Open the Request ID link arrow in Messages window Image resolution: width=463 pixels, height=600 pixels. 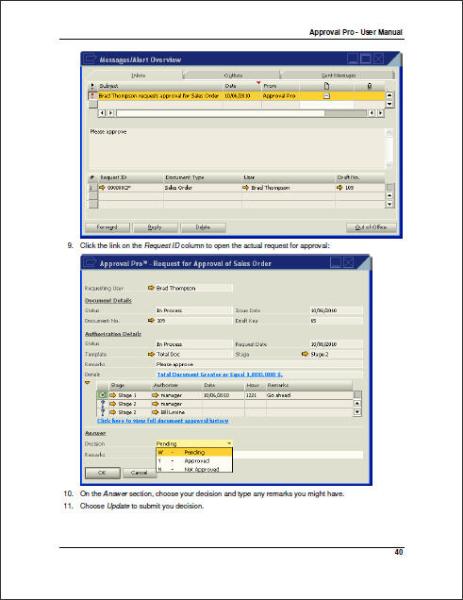tap(102, 188)
